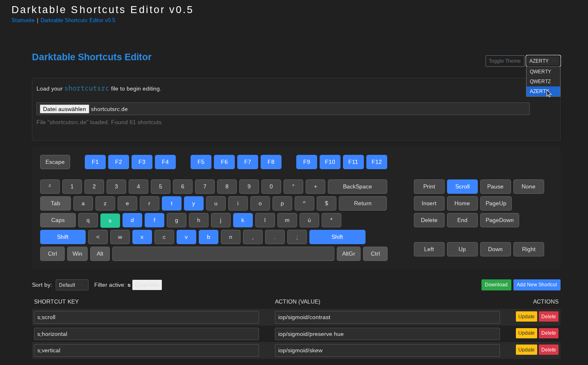Delete the iop/sigmoid/contrast shortcut
Image resolution: width=588 pixels, height=365 pixels.
[x=548, y=317]
